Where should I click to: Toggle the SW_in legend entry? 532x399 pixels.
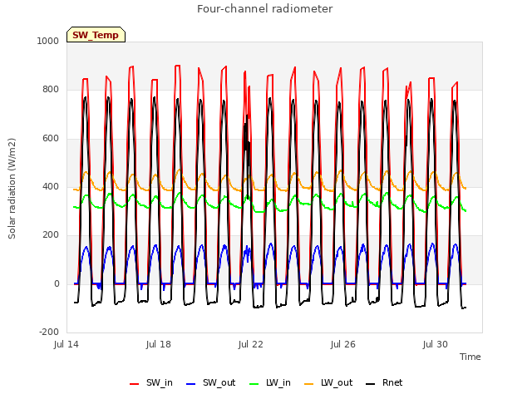(151, 382)
